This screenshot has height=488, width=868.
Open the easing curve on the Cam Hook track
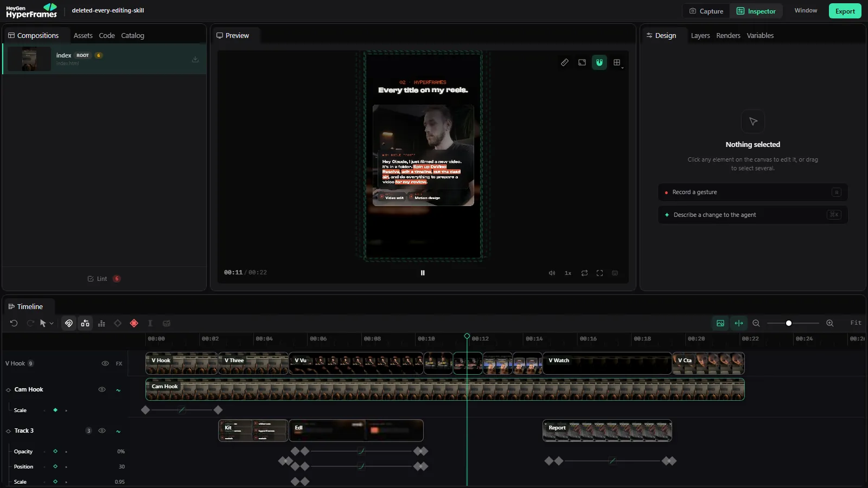(118, 390)
